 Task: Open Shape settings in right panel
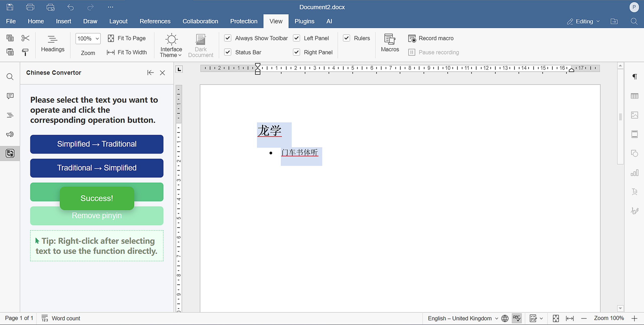pos(634,153)
